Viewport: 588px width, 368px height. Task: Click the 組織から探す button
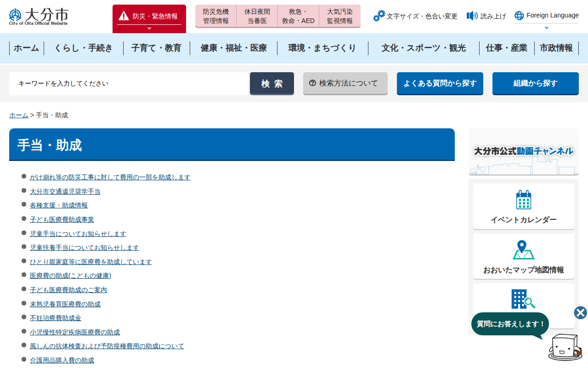coord(536,83)
